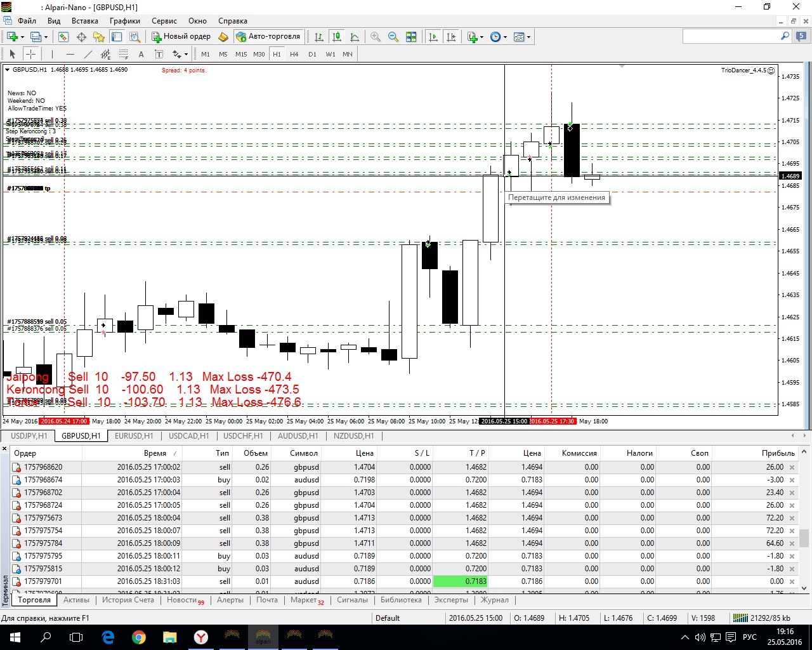Open the Windows Start menu
Image resolution: width=812 pixels, height=650 pixels.
click(15, 637)
